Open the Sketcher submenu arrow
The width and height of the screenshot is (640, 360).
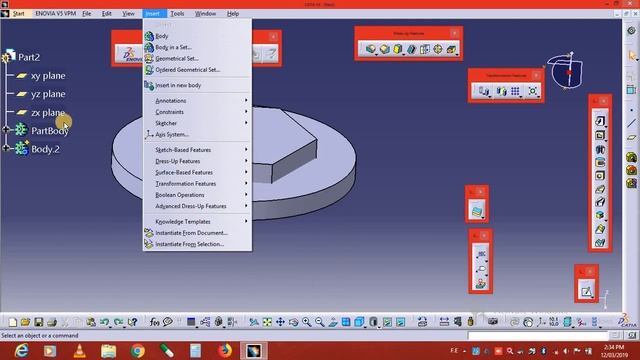click(x=246, y=123)
